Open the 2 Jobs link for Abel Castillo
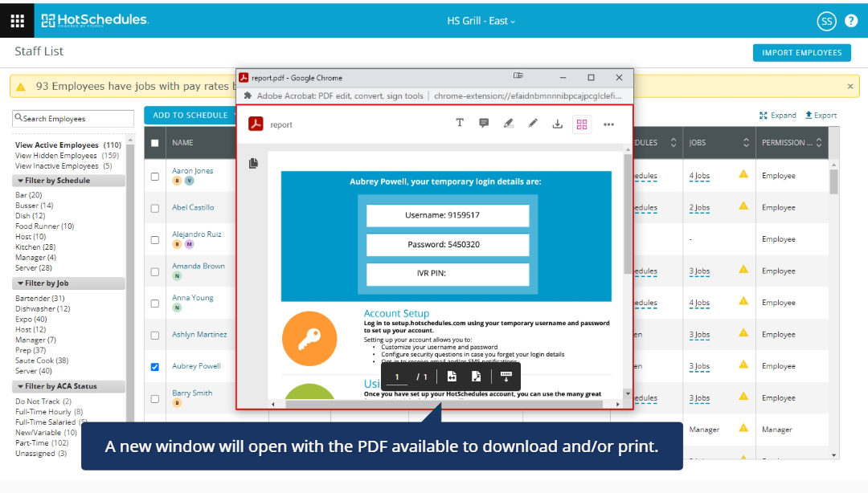 (x=699, y=208)
